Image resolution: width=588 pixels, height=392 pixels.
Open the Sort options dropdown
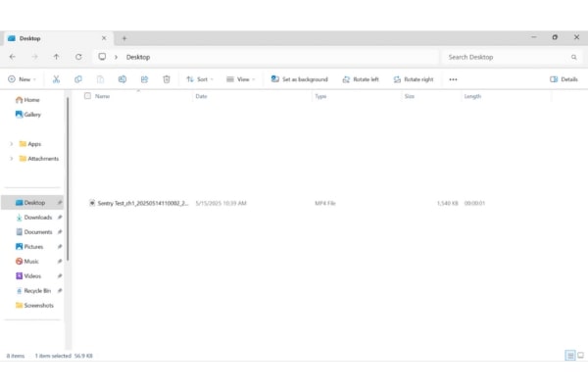[x=200, y=79]
